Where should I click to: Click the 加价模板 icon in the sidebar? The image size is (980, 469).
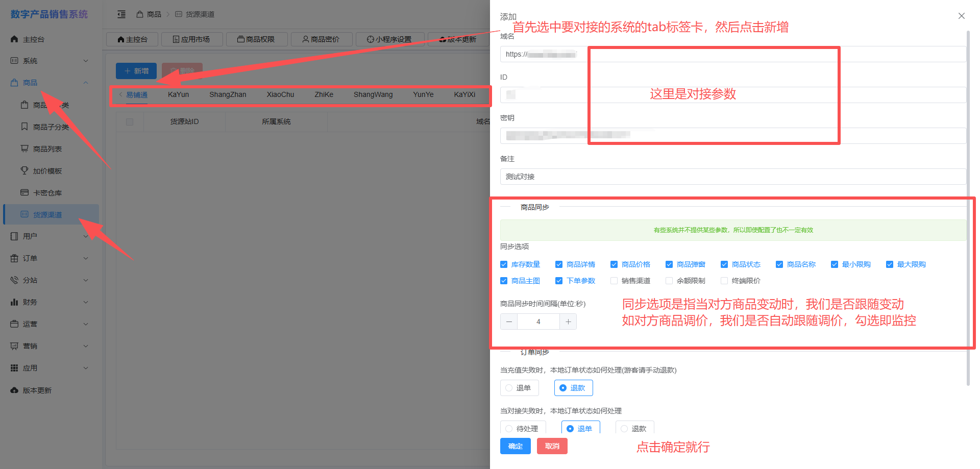point(24,170)
